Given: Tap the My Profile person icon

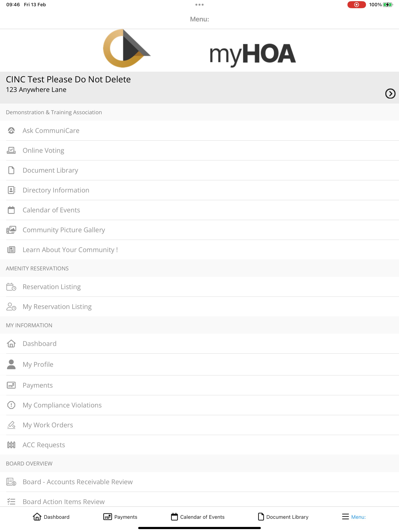Looking at the screenshot, I should (x=11, y=364).
